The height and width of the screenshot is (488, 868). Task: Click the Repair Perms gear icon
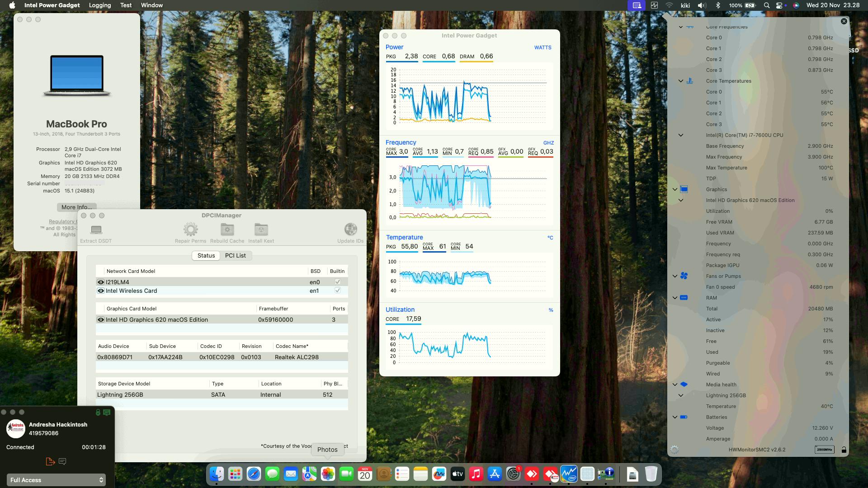pyautogui.click(x=190, y=230)
